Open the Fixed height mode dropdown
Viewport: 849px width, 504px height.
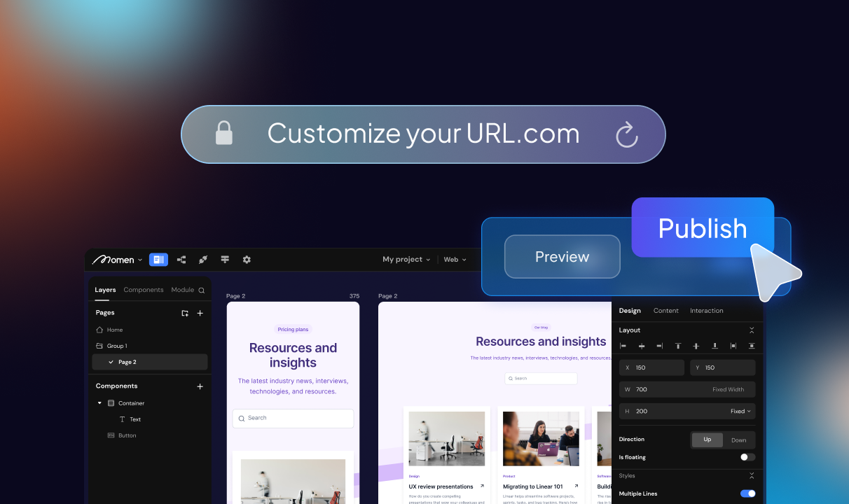click(740, 411)
